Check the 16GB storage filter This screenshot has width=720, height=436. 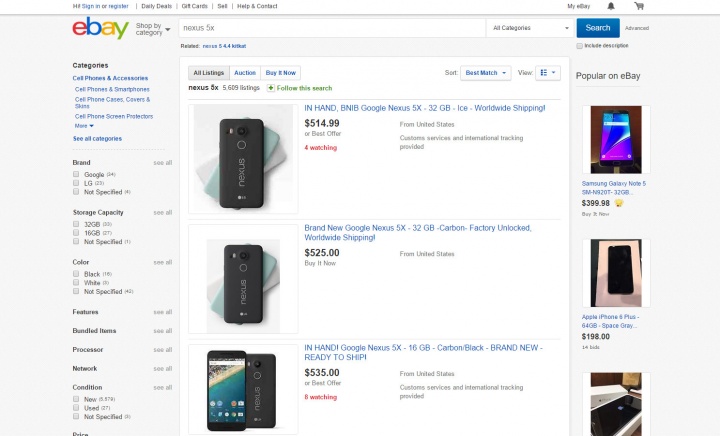pos(76,233)
